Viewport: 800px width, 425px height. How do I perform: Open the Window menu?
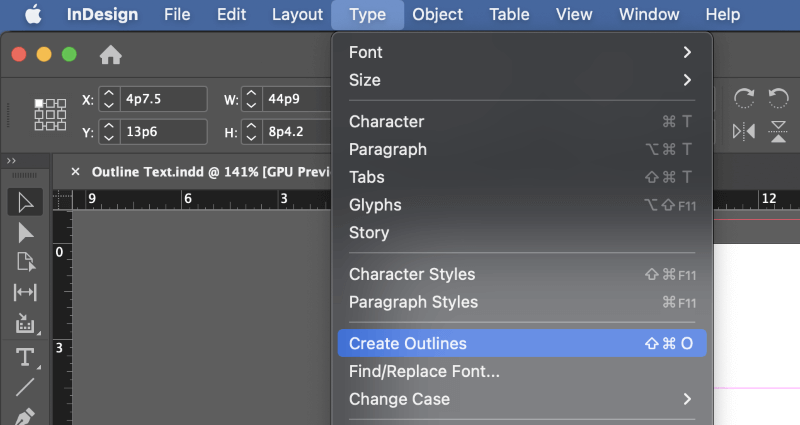click(649, 14)
